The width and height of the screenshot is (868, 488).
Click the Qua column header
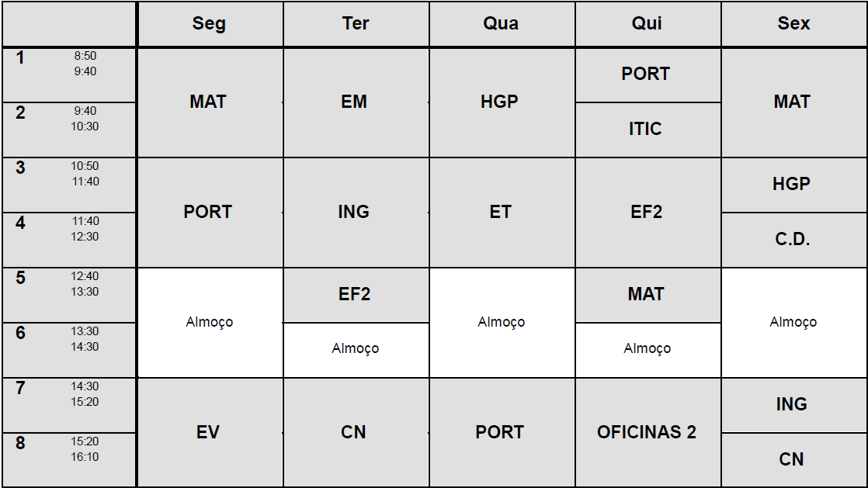(x=501, y=24)
